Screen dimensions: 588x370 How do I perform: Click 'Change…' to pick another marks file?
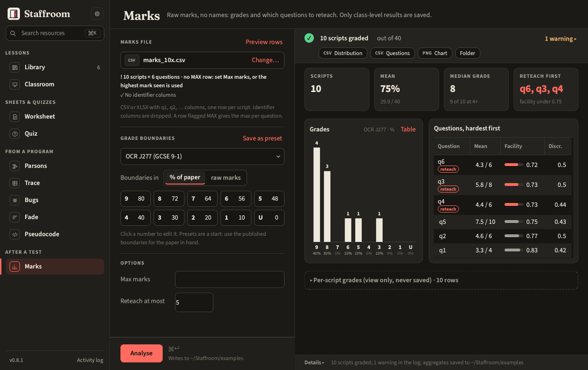click(x=266, y=60)
